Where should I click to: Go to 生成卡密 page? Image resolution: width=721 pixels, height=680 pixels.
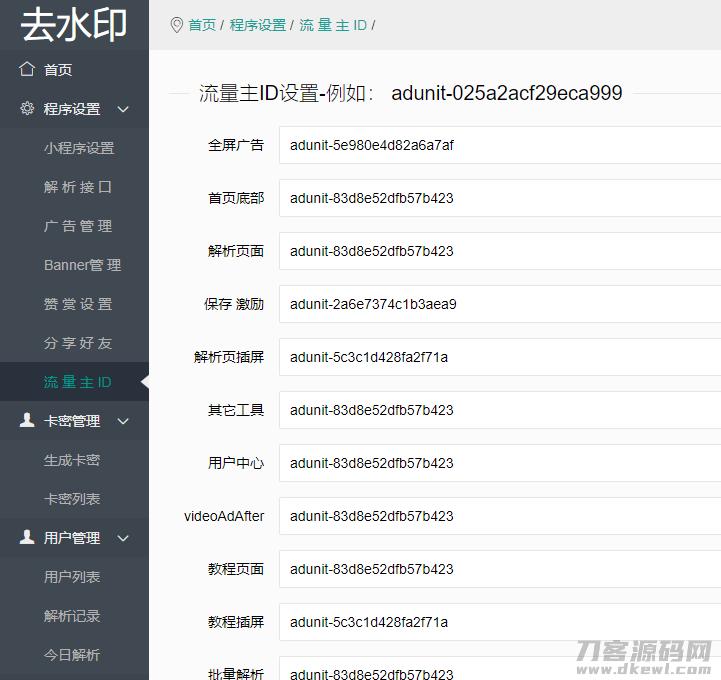point(72,460)
